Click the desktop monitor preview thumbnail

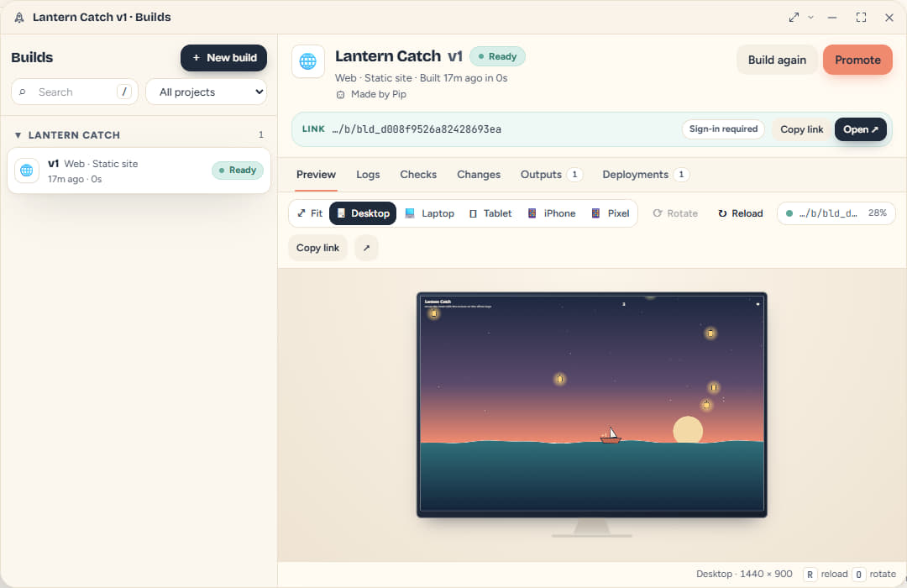(x=592, y=405)
